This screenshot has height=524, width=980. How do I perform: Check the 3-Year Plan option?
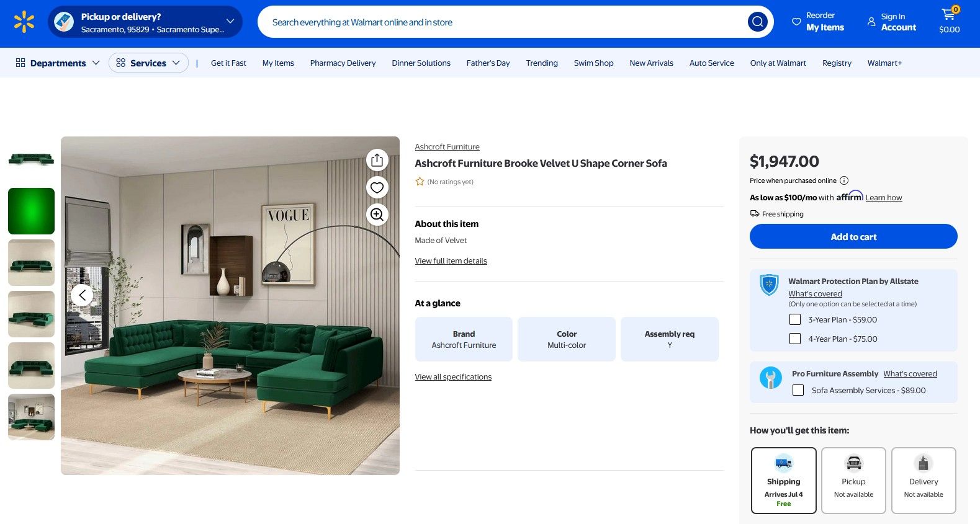tap(794, 319)
